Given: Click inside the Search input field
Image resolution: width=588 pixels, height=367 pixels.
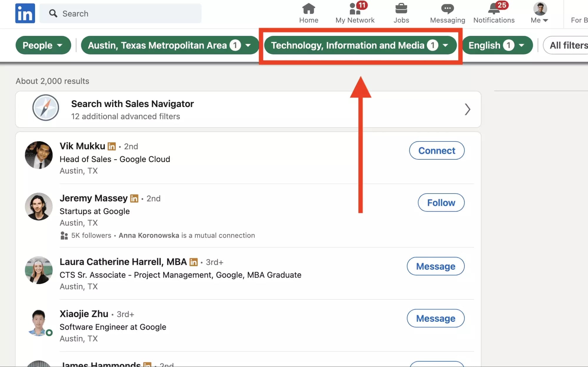Looking at the screenshot, I should (x=118, y=13).
